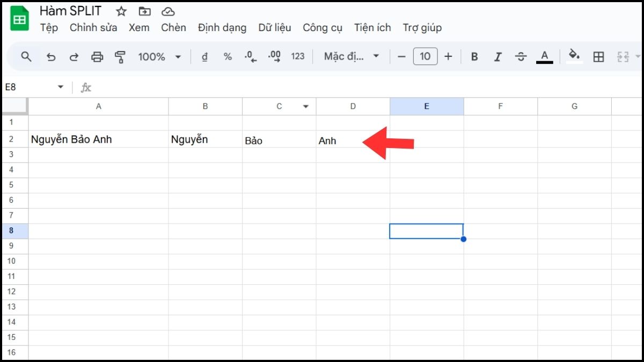Increase font size with the plus button
Screen dimensions: 644x362
click(x=448, y=56)
